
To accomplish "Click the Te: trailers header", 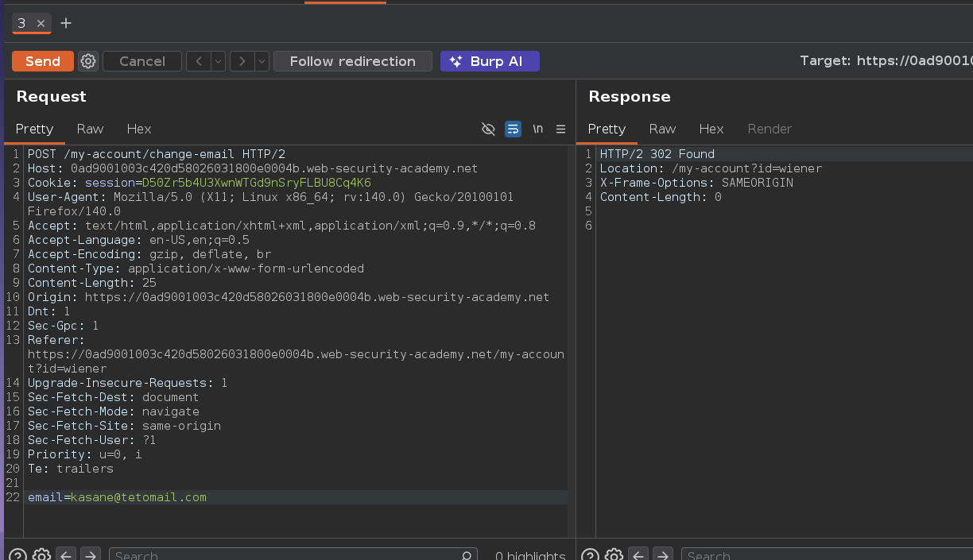I will click(x=71, y=469).
